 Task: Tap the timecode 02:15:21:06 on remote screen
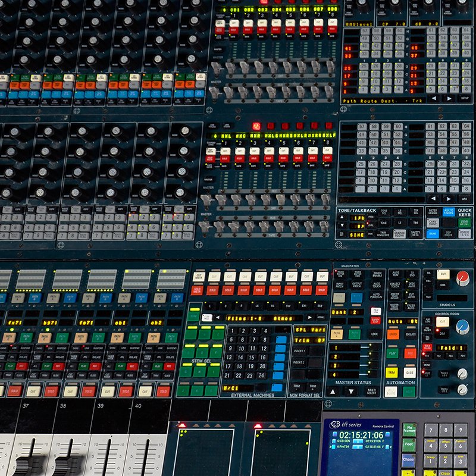(361, 435)
